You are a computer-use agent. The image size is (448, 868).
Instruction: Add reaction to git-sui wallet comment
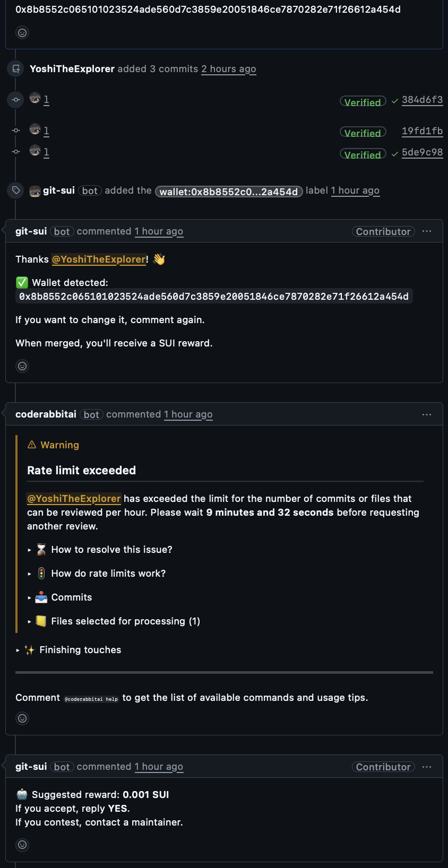tap(22, 366)
